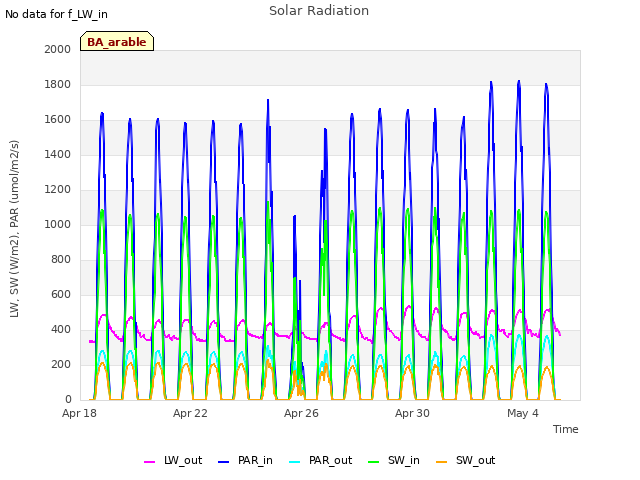This screenshot has height=480, width=640.
Task: Click the 1400 y-axis tick label
Action: coord(58,154)
